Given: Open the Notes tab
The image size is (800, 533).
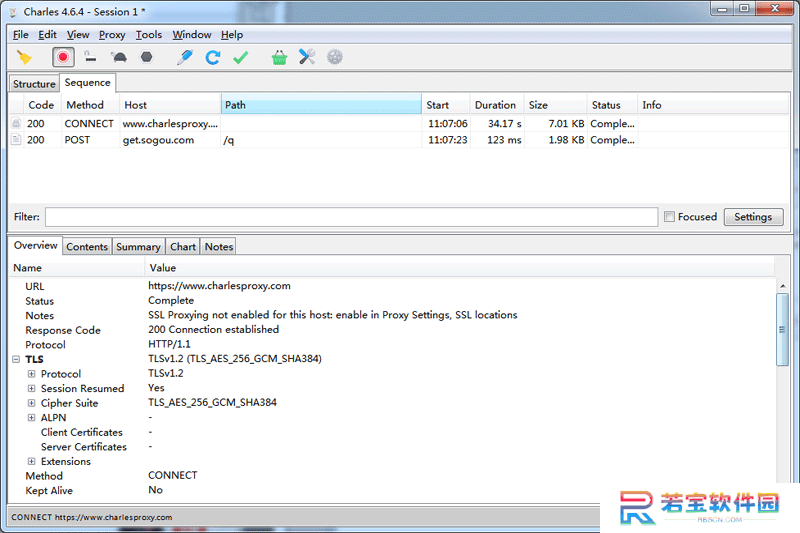Looking at the screenshot, I should click(x=219, y=247).
